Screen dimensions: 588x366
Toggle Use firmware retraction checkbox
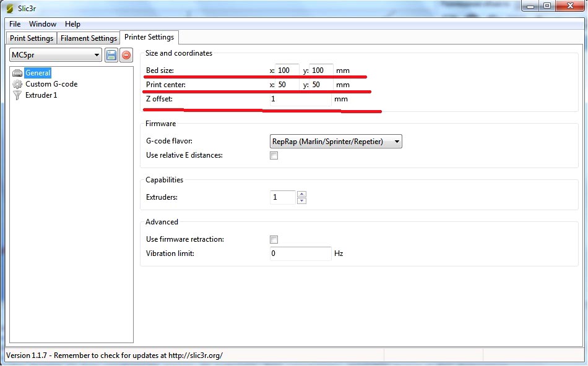click(274, 239)
